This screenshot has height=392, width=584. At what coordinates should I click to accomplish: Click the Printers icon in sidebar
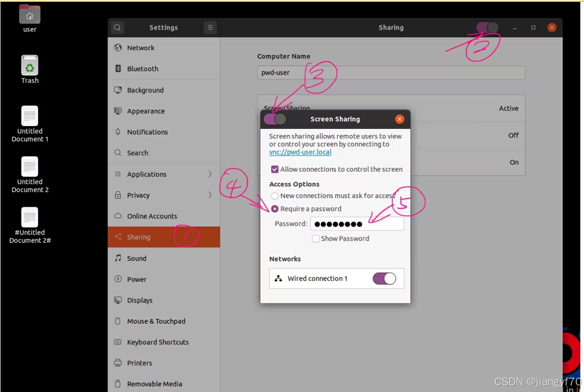pos(118,363)
